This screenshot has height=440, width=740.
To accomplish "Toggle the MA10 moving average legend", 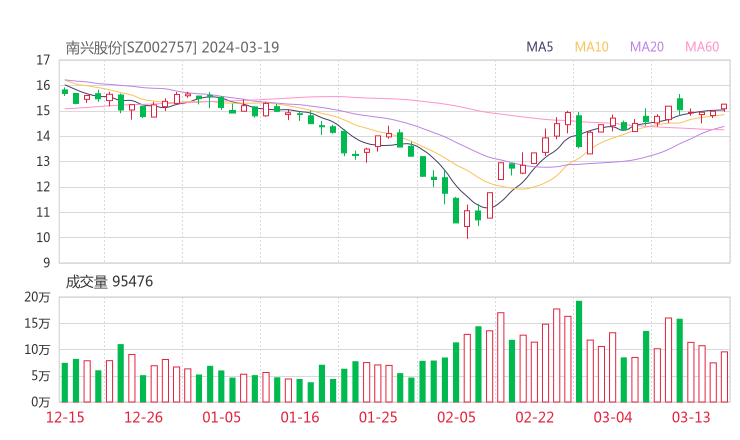I will (x=592, y=47).
